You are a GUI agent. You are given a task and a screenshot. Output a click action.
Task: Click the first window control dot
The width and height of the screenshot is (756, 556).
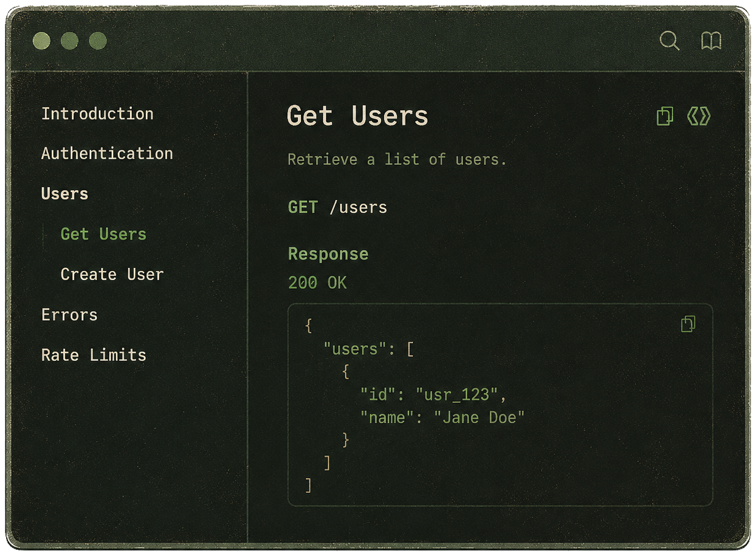click(42, 41)
